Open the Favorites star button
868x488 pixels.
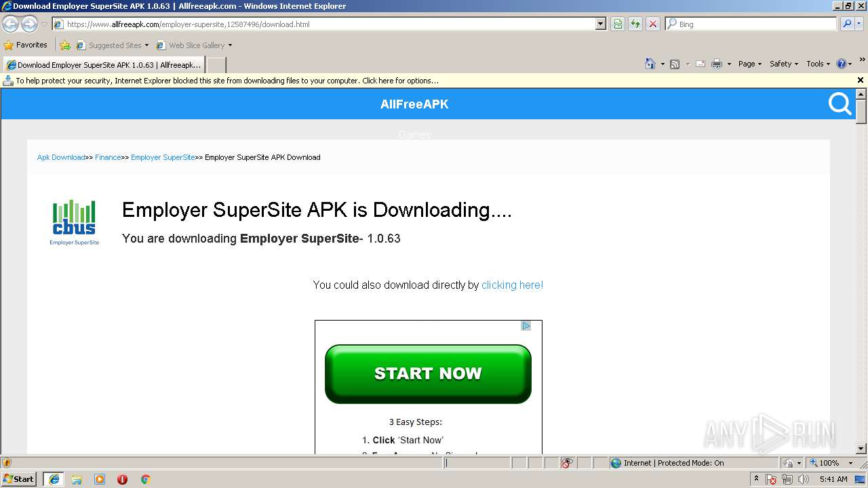tap(26, 45)
